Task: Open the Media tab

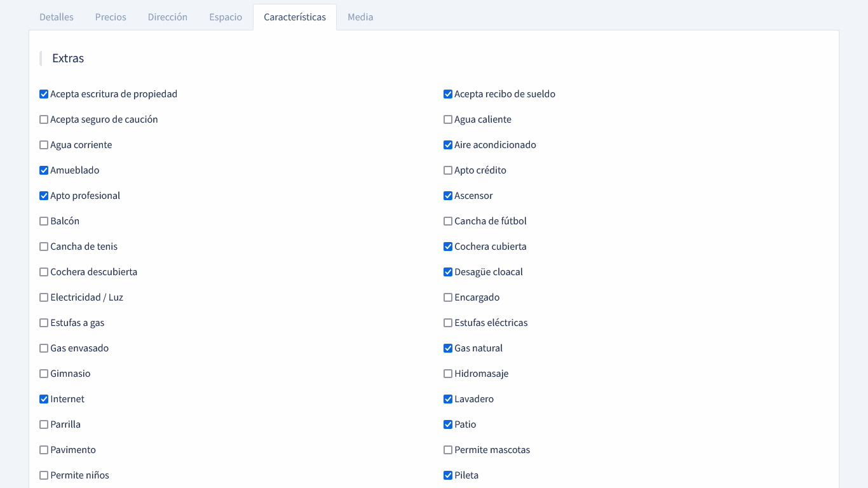Action: [x=360, y=17]
